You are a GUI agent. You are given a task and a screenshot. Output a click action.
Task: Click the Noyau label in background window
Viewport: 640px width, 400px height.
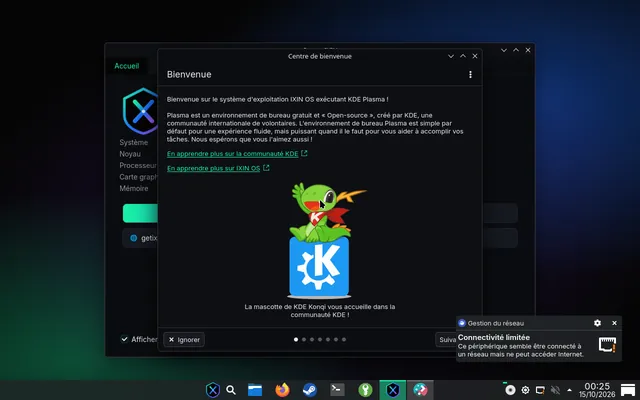(130, 154)
